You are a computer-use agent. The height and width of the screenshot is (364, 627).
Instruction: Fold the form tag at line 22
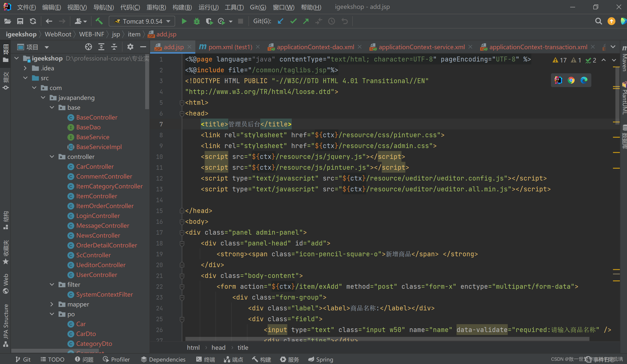(x=182, y=287)
